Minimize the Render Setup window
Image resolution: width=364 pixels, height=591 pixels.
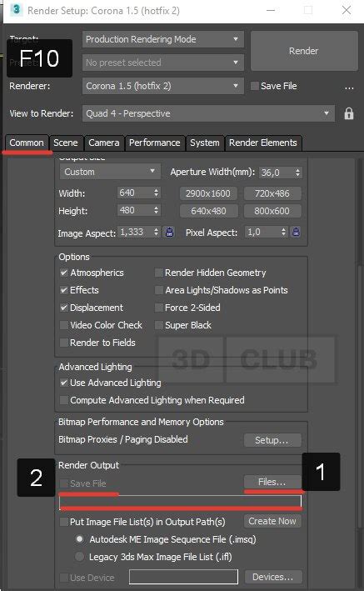[271, 10]
